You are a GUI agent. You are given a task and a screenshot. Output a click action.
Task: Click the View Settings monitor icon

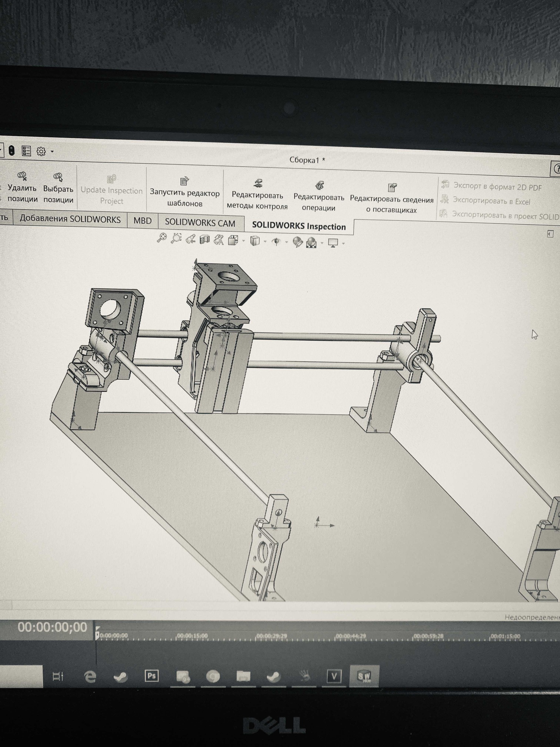333,243
